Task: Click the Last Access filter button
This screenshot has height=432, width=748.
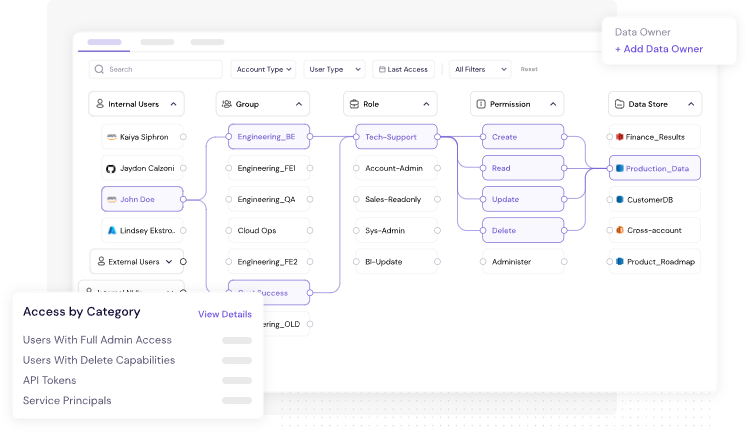Action: [404, 69]
